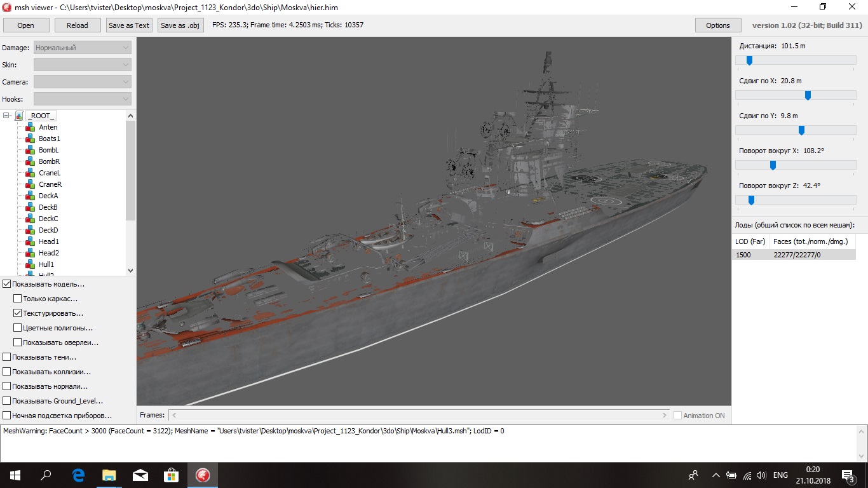Click the "Поворот вокруг X" slider handle

point(773,165)
